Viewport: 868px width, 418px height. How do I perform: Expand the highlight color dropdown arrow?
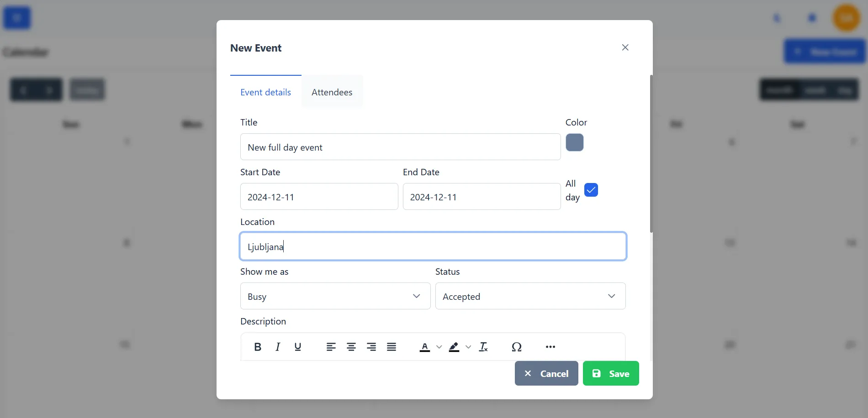pyautogui.click(x=468, y=347)
